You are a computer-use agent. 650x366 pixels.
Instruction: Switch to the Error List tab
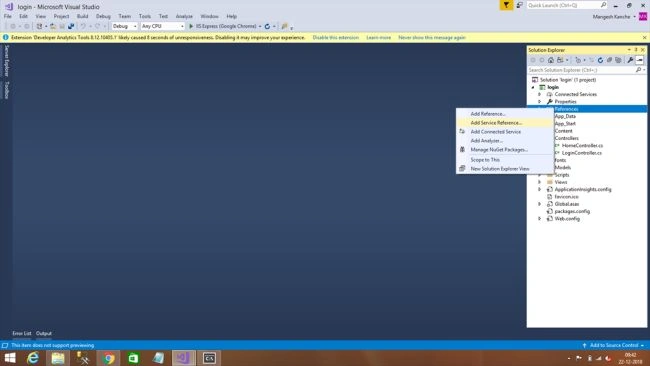click(x=22, y=333)
